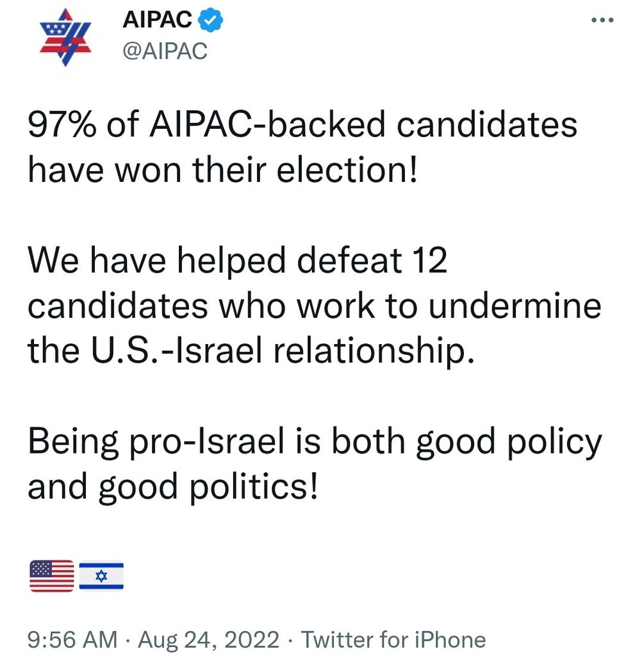Click the AIPAC display name
The width and height of the screenshot is (644, 656).
[x=157, y=20]
